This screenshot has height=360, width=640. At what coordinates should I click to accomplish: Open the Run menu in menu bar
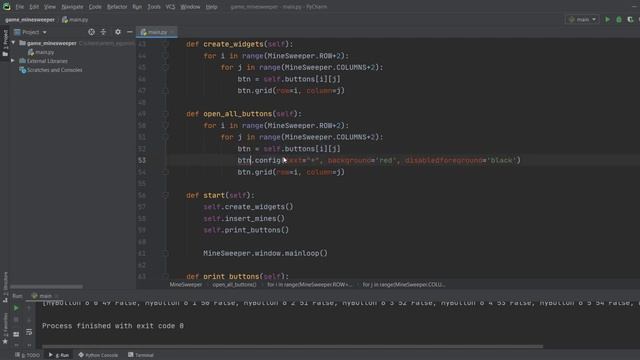point(137,7)
